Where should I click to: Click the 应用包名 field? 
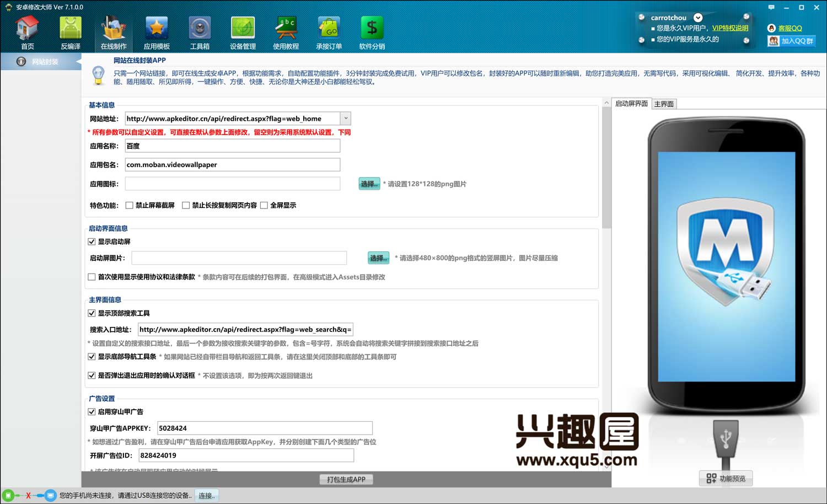click(x=233, y=165)
